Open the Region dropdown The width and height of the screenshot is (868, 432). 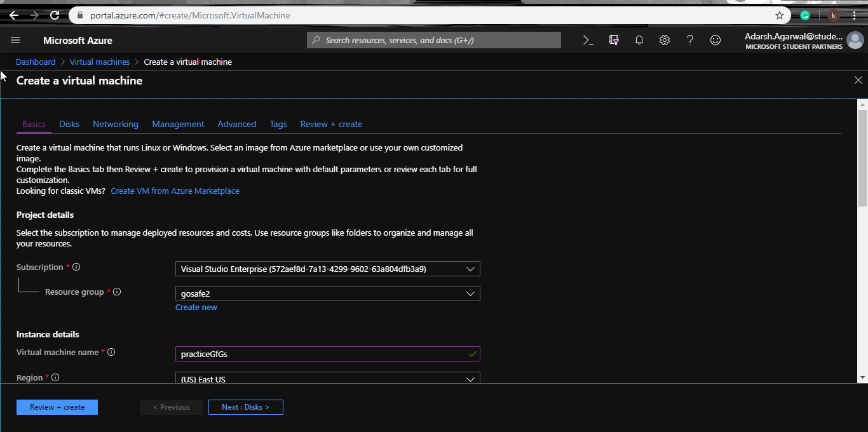(327, 379)
